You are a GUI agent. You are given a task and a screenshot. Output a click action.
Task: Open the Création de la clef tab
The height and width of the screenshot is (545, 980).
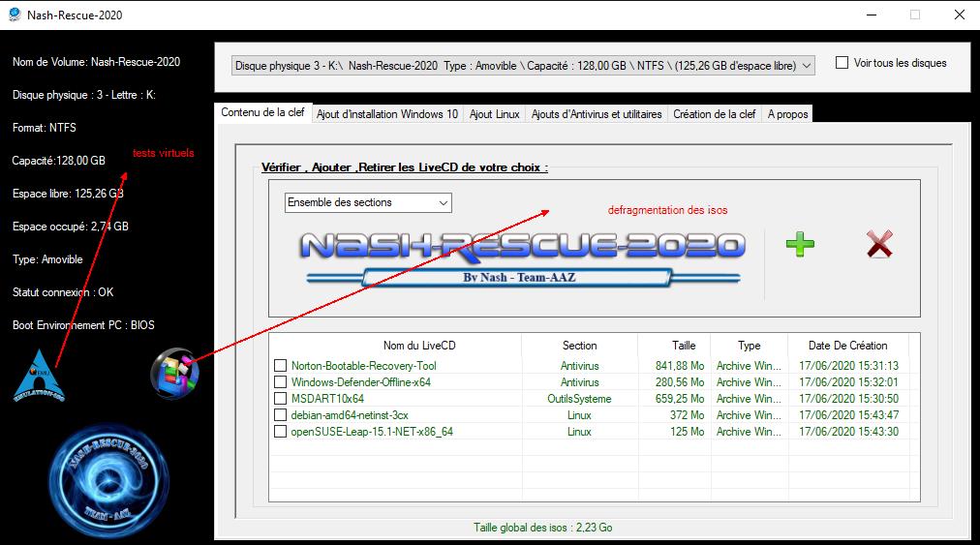tap(715, 114)
